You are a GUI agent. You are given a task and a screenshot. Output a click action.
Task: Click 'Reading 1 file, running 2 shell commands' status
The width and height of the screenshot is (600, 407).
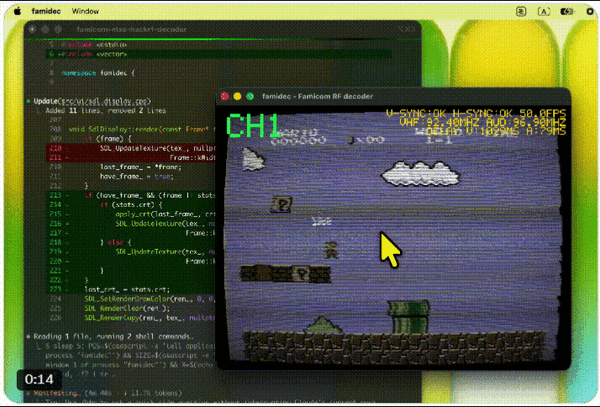[x=114, y=337]
